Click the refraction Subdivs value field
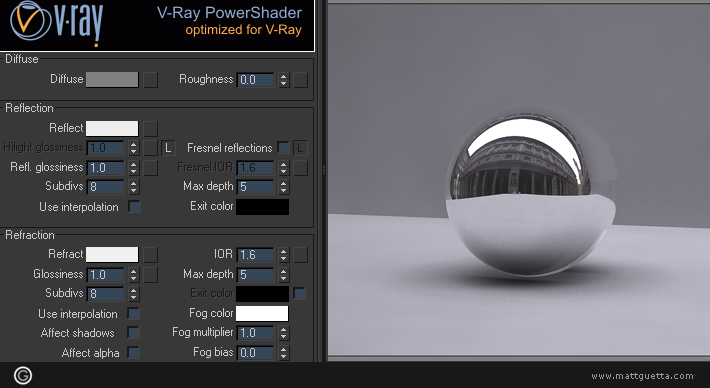710x388 pixels. (105, 294)
